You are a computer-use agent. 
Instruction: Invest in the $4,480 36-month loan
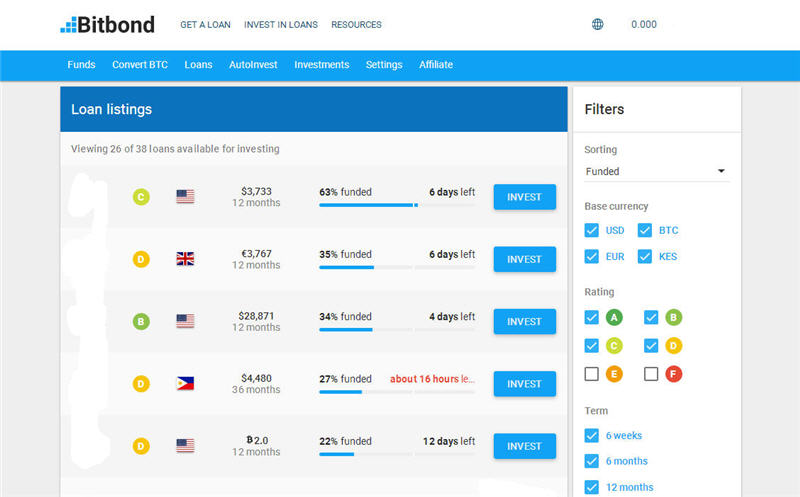tap(524, 384)
